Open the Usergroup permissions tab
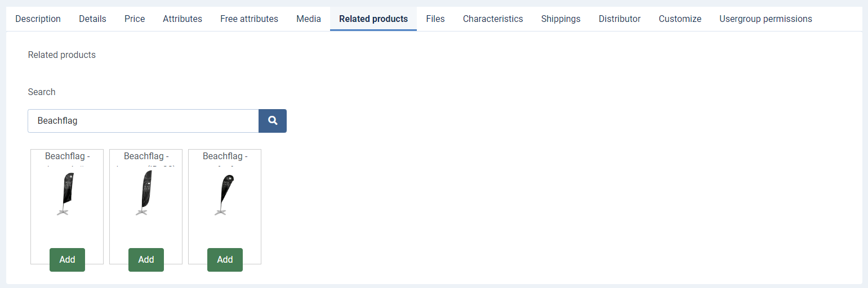The height and width of the screenshot is (288, 868). tap(765, 19)
